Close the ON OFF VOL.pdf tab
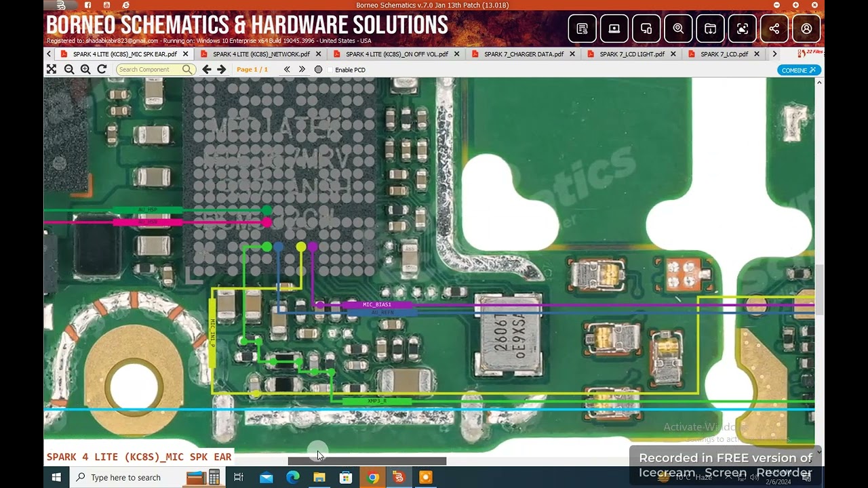The image size is (868, 488). click(x=456, y=54)
